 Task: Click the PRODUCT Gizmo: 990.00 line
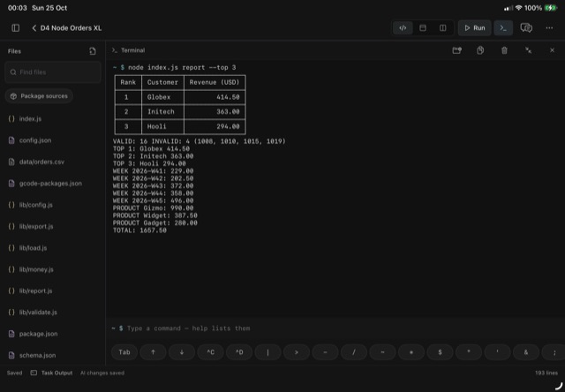tap(153, 208)
